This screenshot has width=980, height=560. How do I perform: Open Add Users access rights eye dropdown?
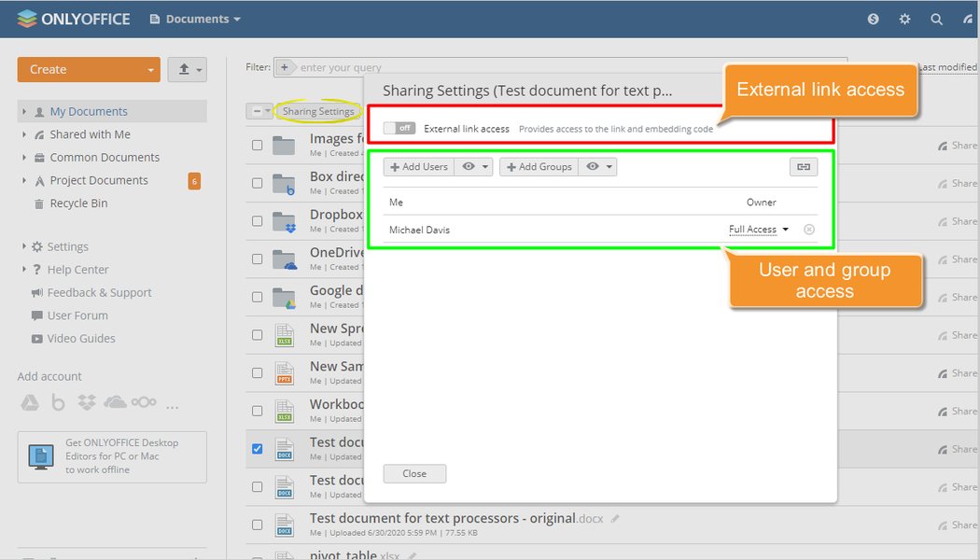(x=475, y=167)
